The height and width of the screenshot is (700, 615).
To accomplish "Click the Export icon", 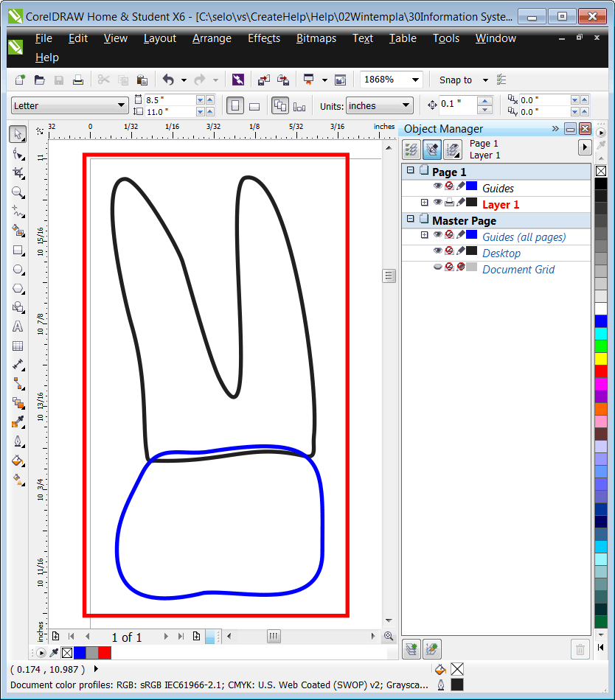I will click(x=283, y=80).
